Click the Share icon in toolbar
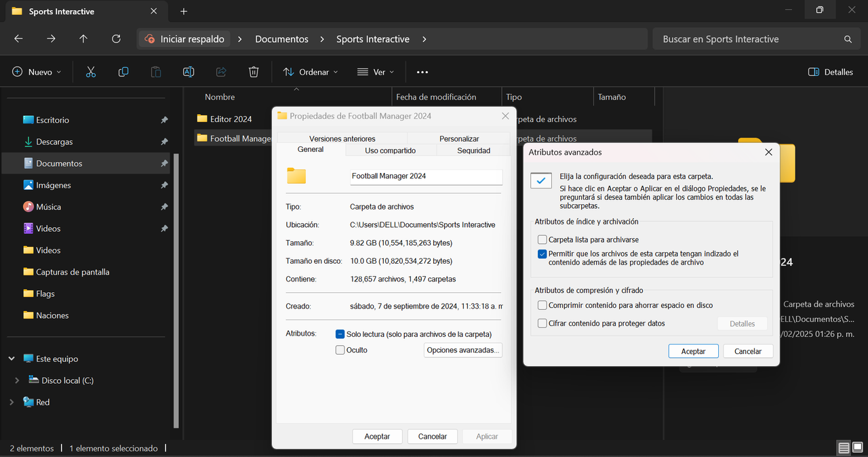Image resolution: width=868 pixels, height=457 pixels. click(221, 72)
